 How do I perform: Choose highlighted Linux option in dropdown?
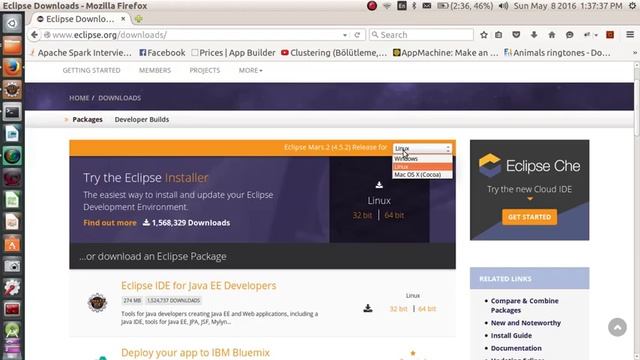[x=422, y=167]
